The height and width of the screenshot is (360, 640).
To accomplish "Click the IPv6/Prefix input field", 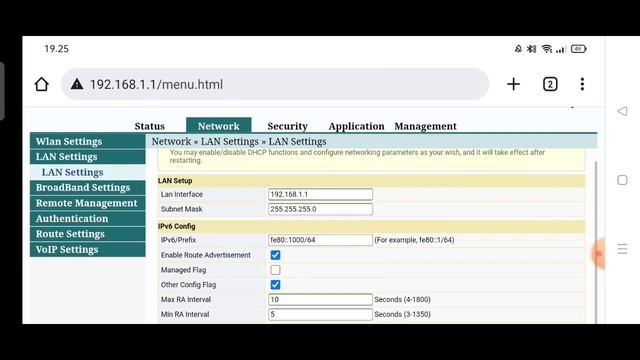I will [320, 240].
